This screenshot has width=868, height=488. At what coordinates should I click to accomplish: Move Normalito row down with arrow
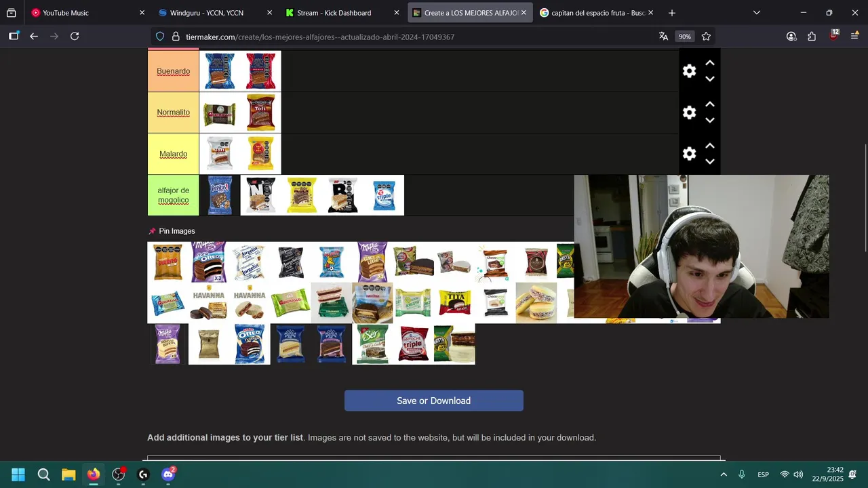coord(710,120)
